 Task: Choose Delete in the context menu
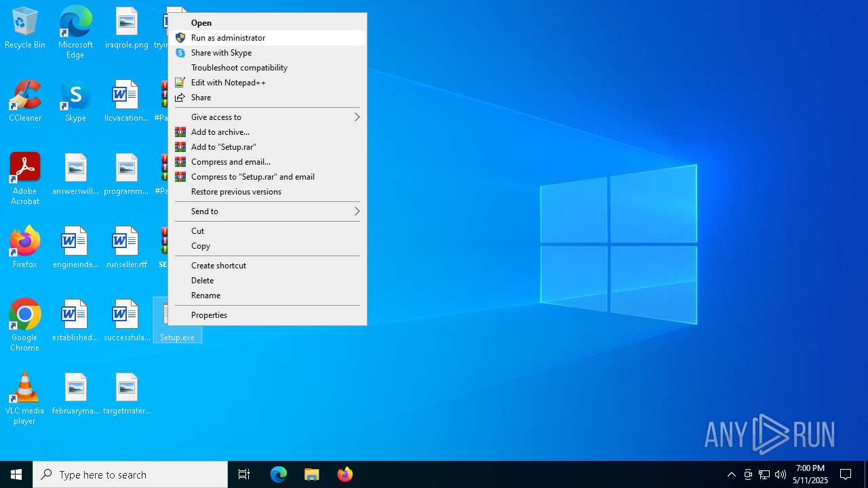(267, 281)
